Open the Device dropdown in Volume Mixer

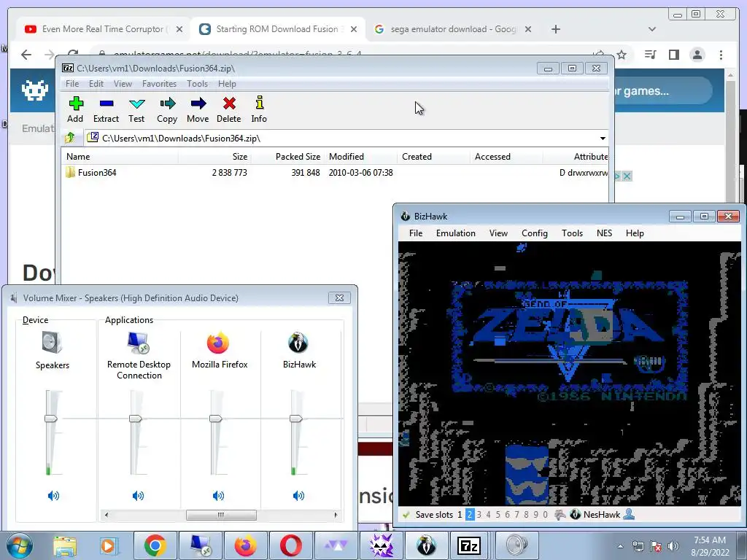pyautogui.click(x=35, y=320)
